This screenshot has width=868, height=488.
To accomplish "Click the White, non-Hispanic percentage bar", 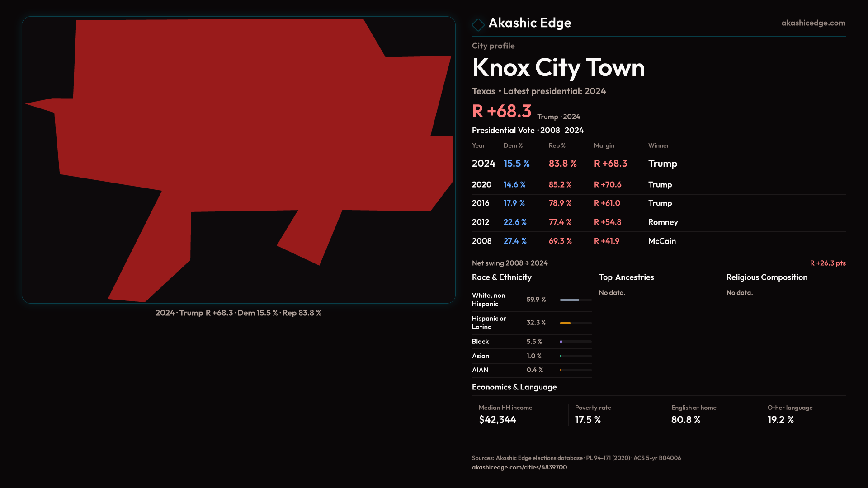I will (x=571, y=300).
